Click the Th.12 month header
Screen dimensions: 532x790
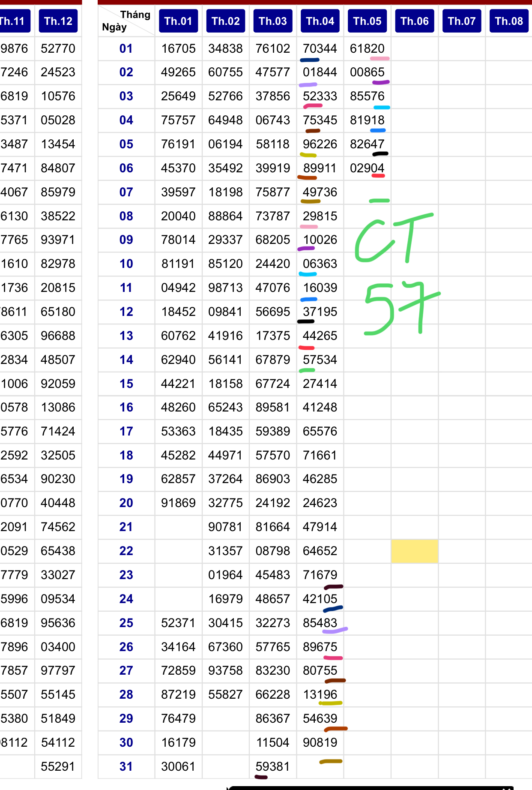tap(58, 21)
